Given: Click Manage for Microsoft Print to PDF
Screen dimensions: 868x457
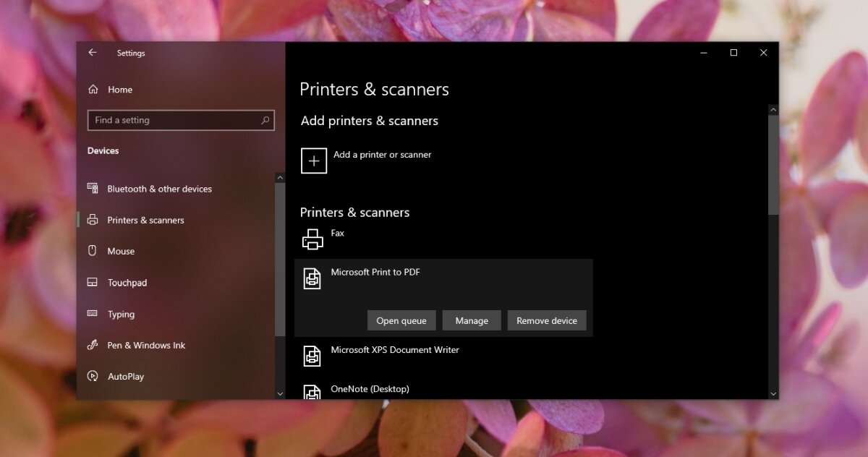Looking at the screenshot, I should (x=472, y=320).
